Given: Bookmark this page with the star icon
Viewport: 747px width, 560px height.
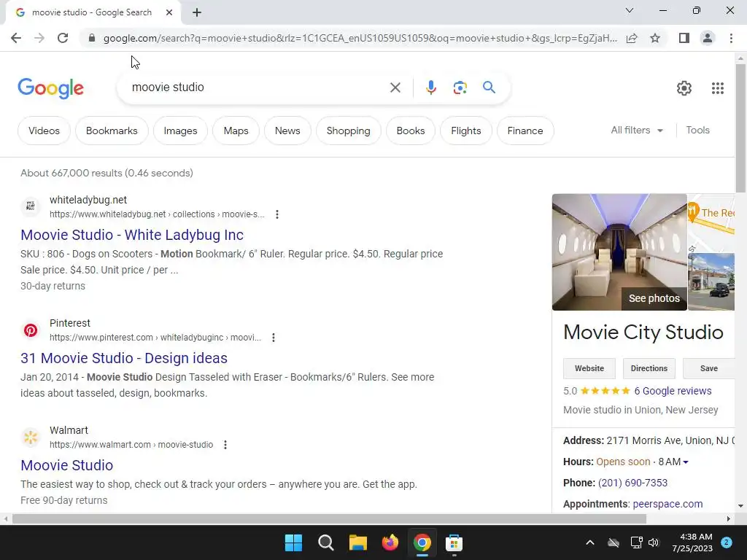Looking at the screenshot, I should pyautogui.click(x=655, y=38).
